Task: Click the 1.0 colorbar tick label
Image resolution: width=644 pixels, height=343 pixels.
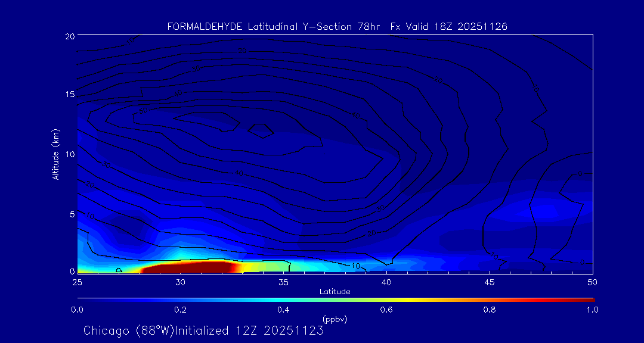Action: 593,310
